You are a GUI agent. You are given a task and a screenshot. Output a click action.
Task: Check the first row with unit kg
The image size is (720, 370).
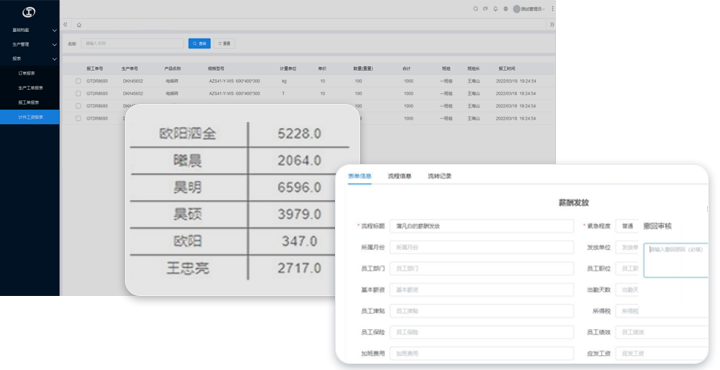click(x=78, y=81)
